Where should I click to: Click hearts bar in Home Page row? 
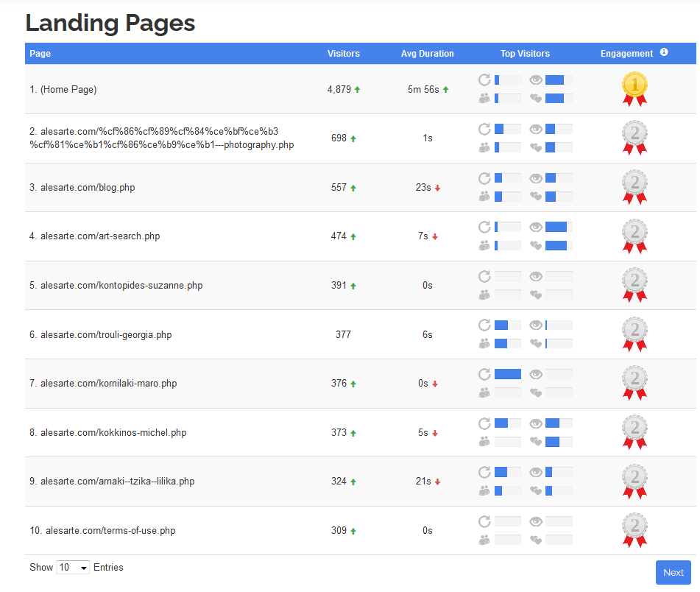559,98
